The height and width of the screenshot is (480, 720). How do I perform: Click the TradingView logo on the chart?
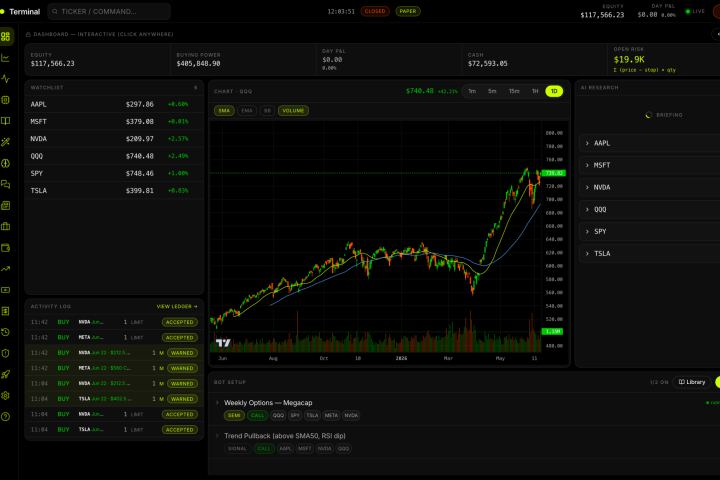(x=223, y=343)
